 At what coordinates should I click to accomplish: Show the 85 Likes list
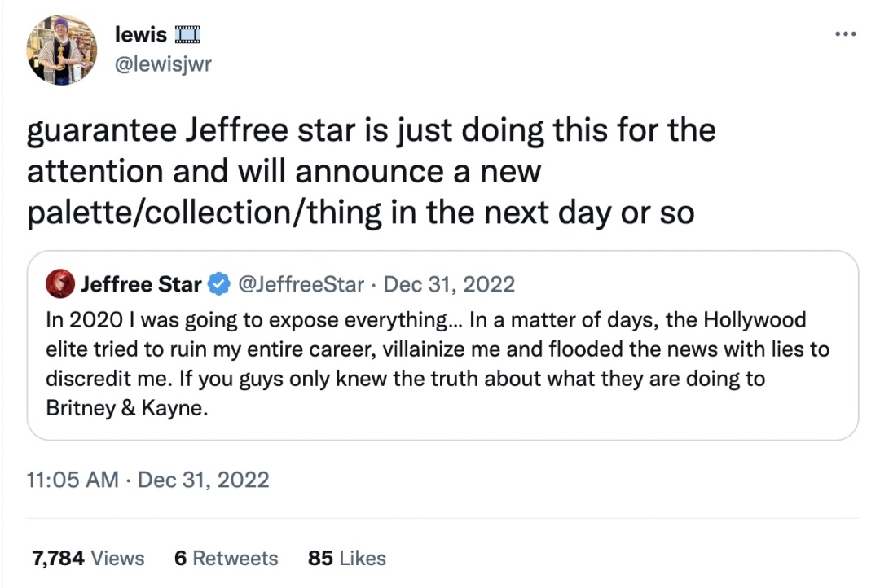pyautogui.click(x=346, y=558)
